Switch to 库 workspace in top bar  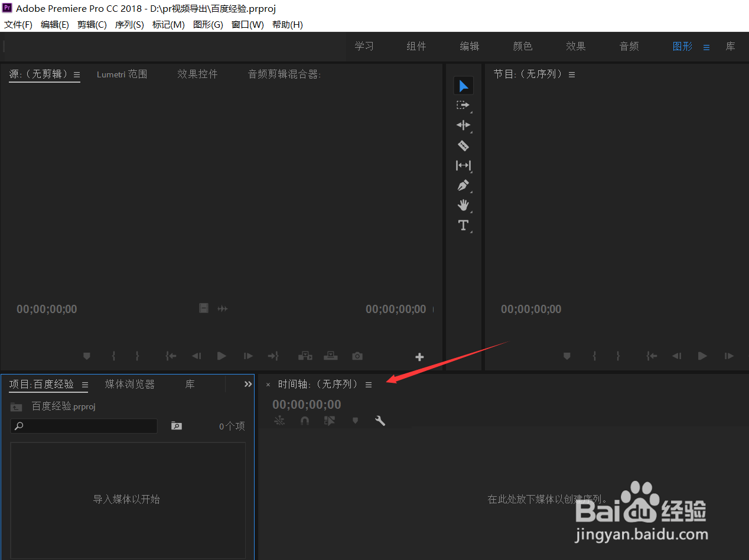click(731, 46)
